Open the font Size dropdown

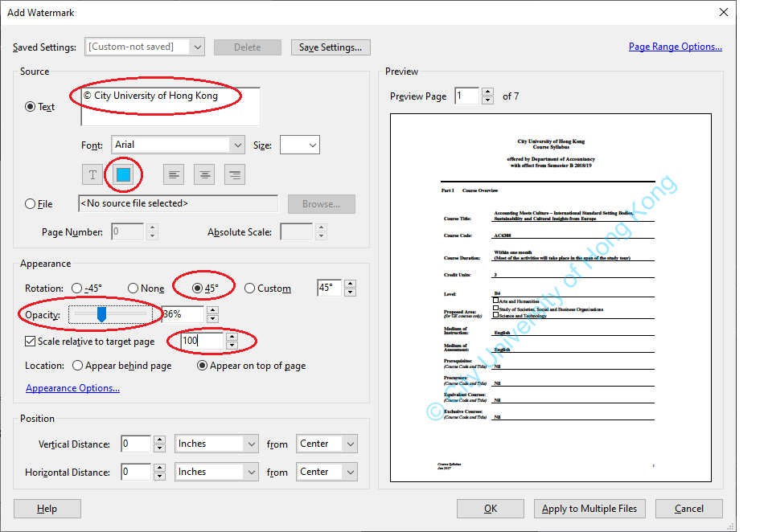pyautogui.click(x=299, y=145)
